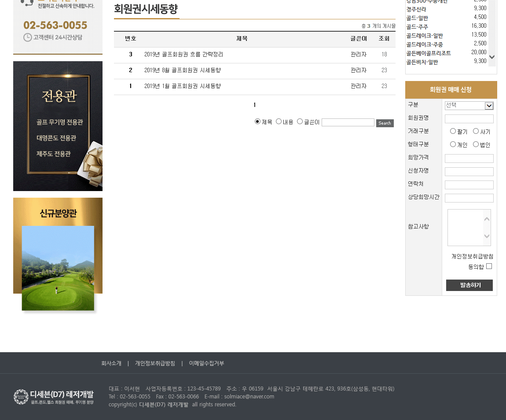Open 제주도 전용관 menu item
The image size is (506, 420).
tap(54, 154)
